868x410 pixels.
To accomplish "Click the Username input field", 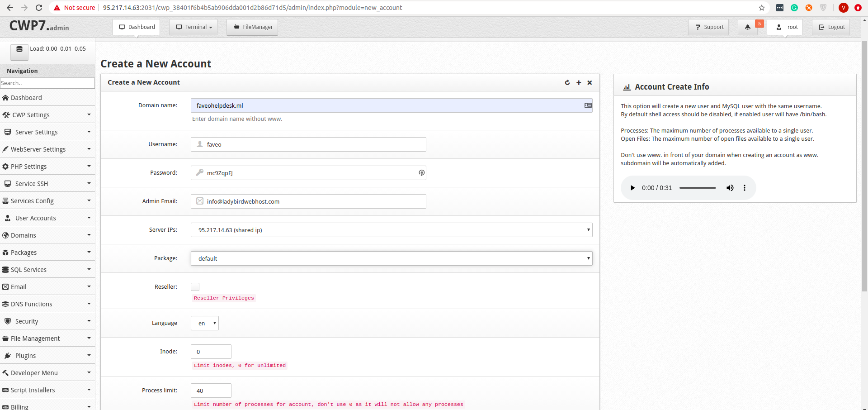I will (312, 144).
